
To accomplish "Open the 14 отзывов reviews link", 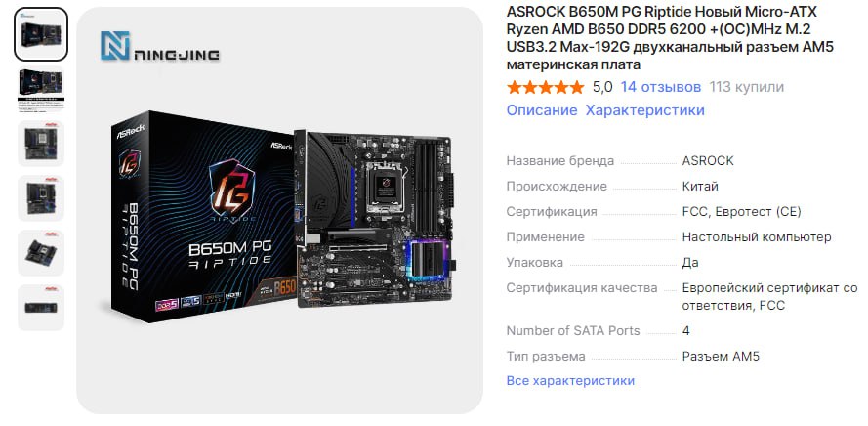I will pyautogui.click(x=660, y=87).
